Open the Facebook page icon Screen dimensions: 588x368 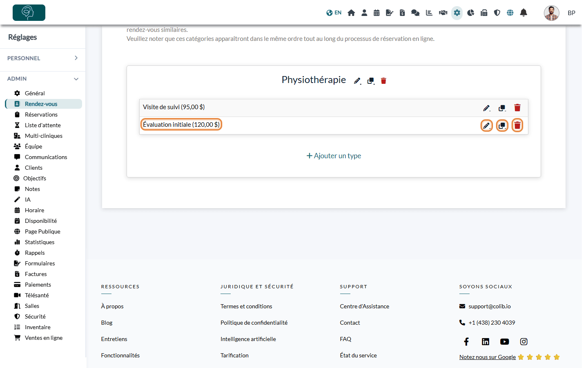[x=466, y=341]
